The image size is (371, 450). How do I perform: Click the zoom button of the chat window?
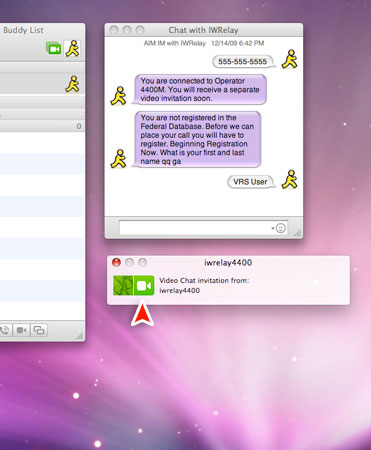pos(140,30)
